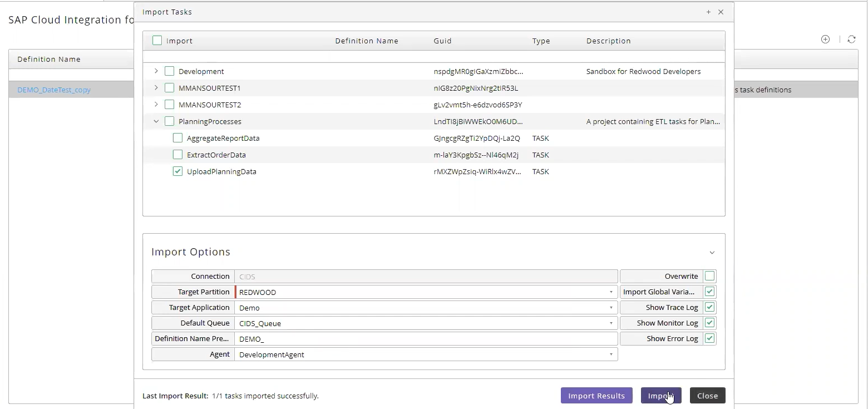Click the Definition Name prefix input field

click(x=426, y=339)
